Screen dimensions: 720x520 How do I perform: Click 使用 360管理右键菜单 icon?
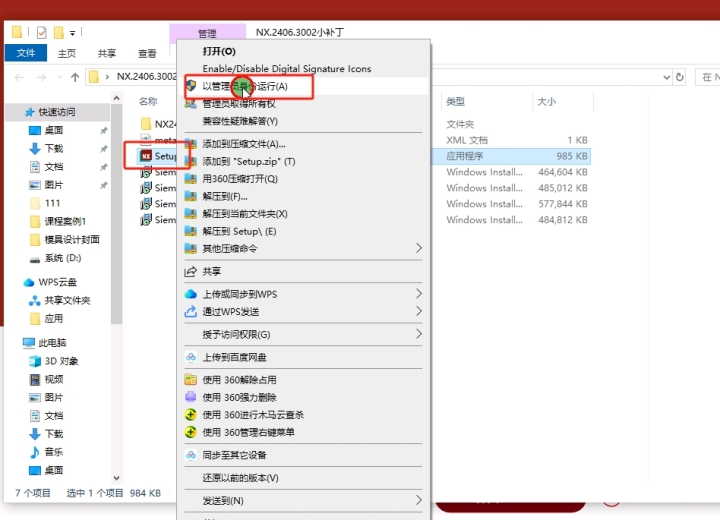(x=191, y=432)
